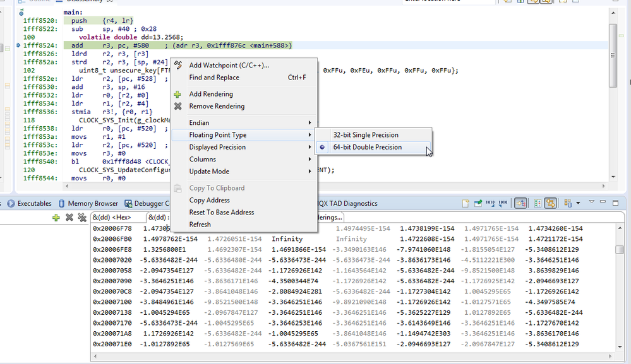The image size is (631, 364).
Task: Open the MQX TAD Diagnostics tab
Action: click(x=347, y=203)
